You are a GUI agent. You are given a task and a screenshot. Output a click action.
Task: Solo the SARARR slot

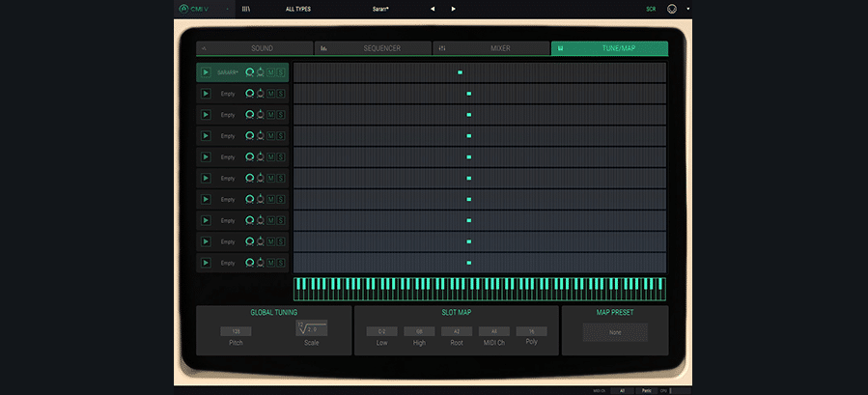click(x=281, y=72)
